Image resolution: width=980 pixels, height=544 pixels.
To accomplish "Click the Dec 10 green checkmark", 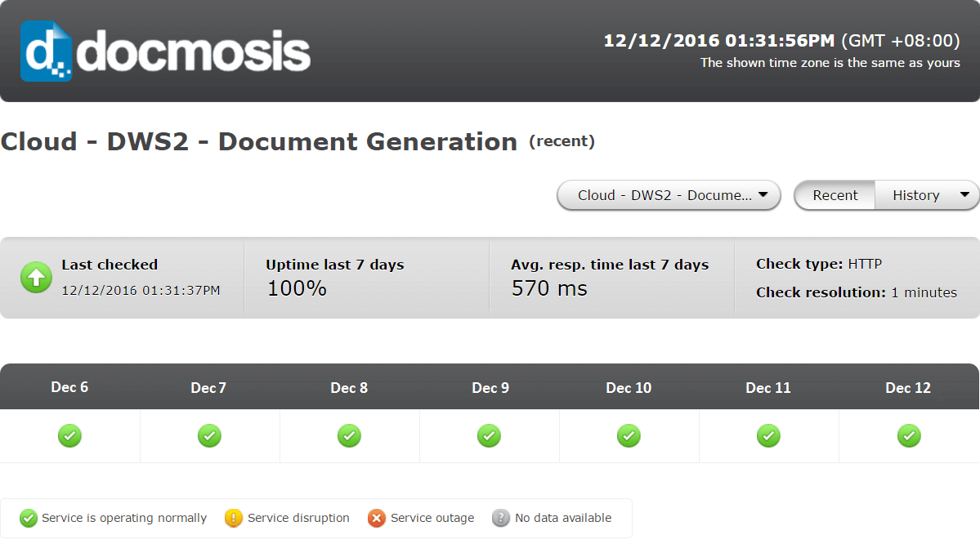I will point(629,435).
